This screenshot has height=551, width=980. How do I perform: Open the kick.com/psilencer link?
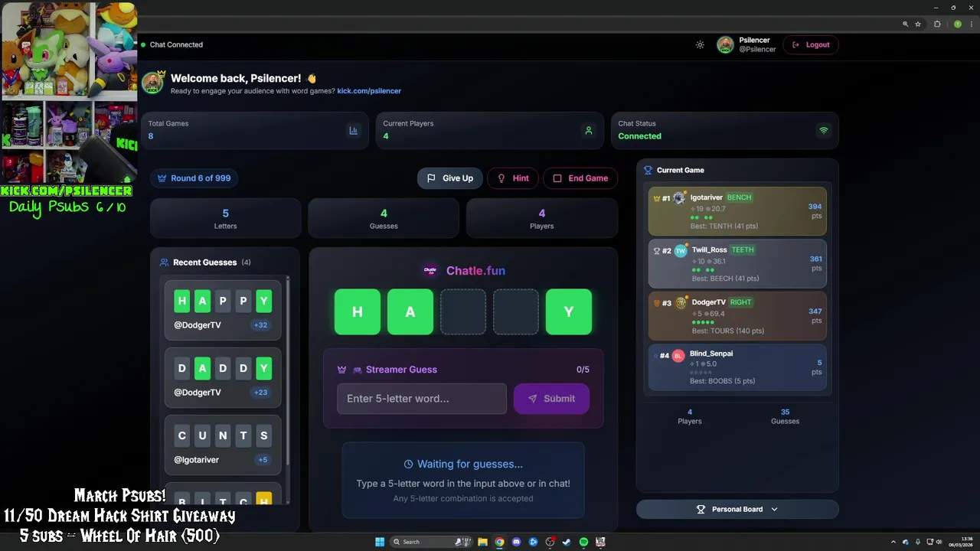(369, 90)
